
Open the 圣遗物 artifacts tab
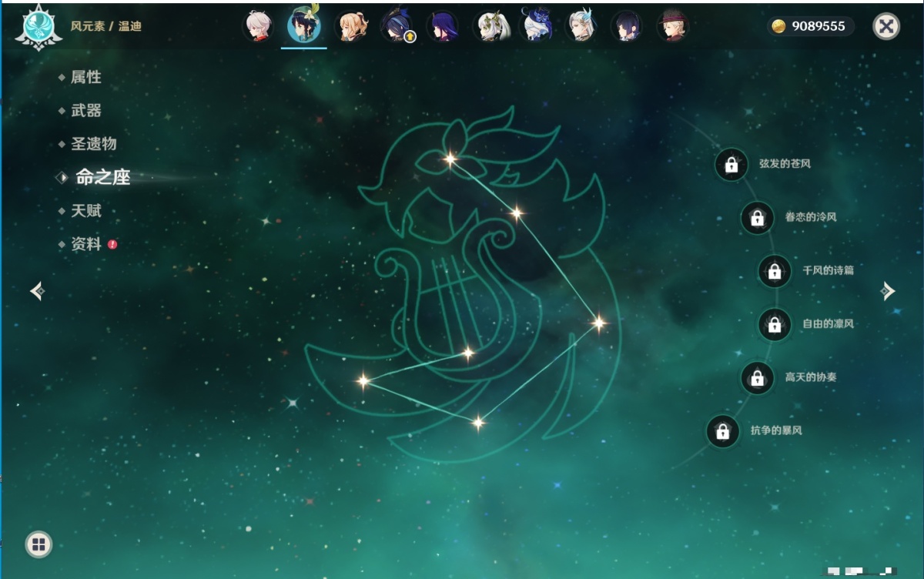(94, 144)
